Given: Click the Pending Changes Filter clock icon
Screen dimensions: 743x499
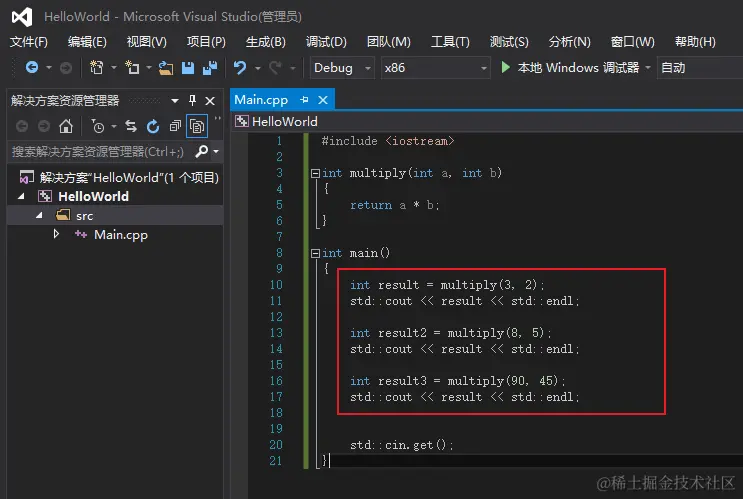Looking at the screenshot, I should click(x=98, y=126).
